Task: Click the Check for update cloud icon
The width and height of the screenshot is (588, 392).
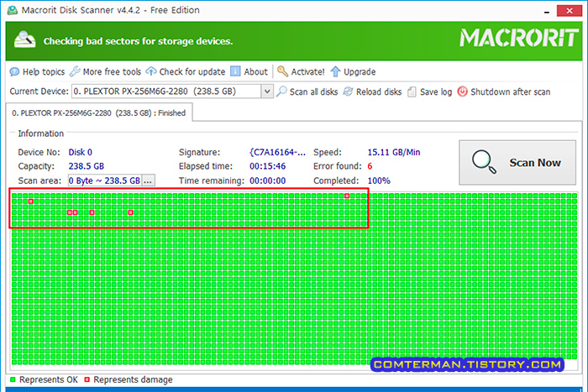Action: coord(151,71)
